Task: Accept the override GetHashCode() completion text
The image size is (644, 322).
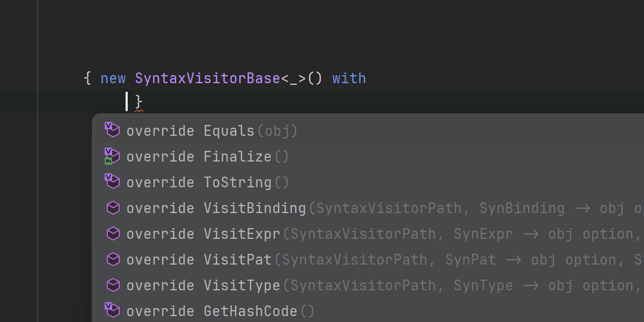Action: click(x=220, y=311)
